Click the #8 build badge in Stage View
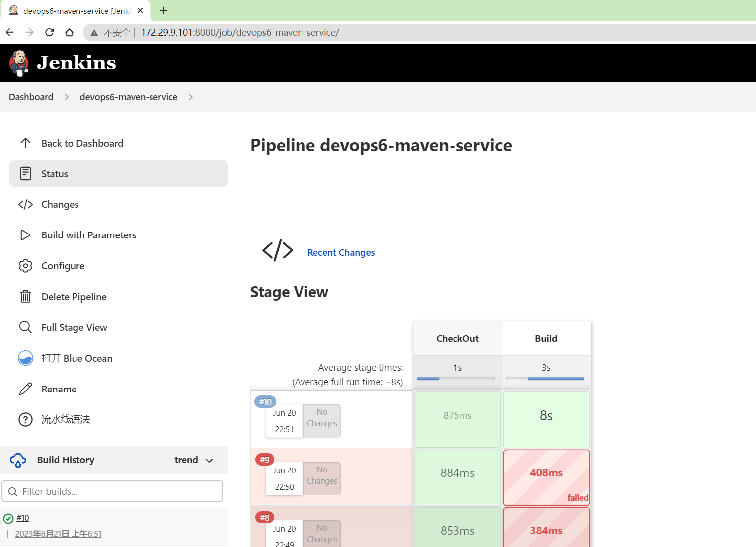Viewport: 756px width, 547px height. point(265,518)
